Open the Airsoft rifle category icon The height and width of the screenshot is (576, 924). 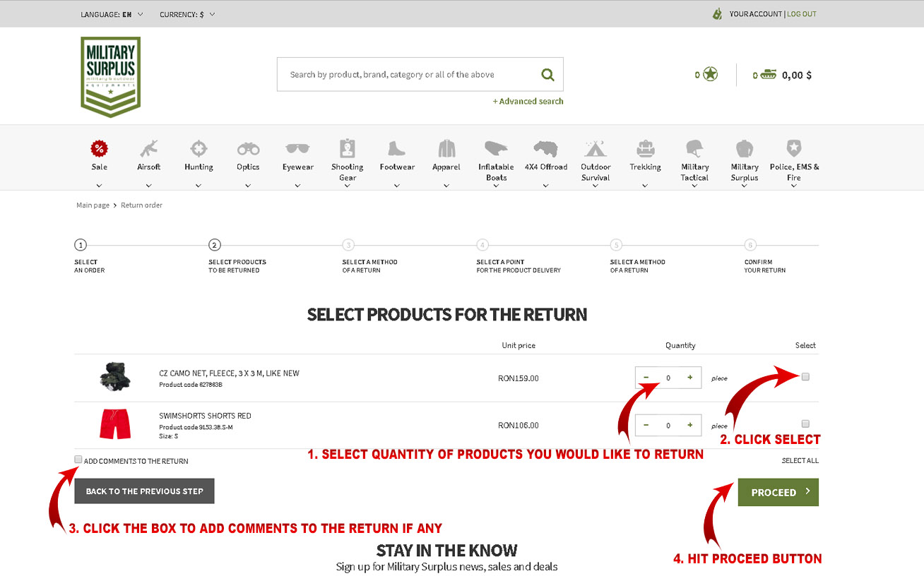[x=149, y=149]
